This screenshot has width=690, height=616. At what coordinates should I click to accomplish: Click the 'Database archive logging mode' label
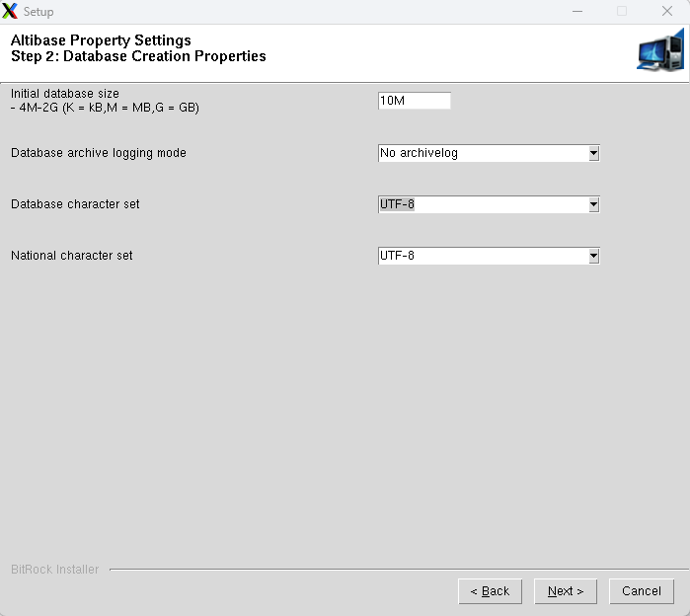point(99,153)
